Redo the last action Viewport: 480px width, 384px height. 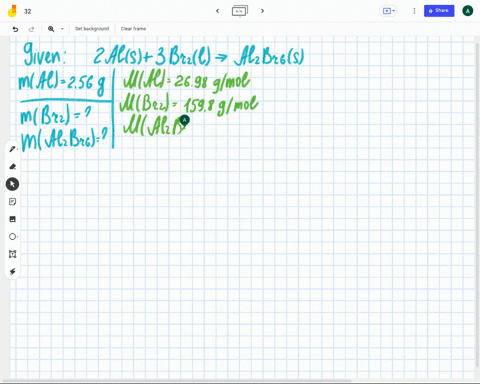coord(31,29)
